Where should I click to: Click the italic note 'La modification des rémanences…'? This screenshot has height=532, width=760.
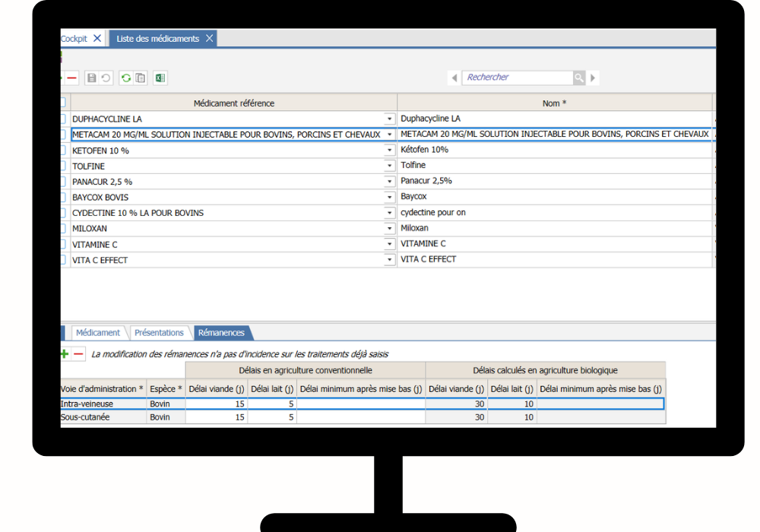tap(240, 354)
